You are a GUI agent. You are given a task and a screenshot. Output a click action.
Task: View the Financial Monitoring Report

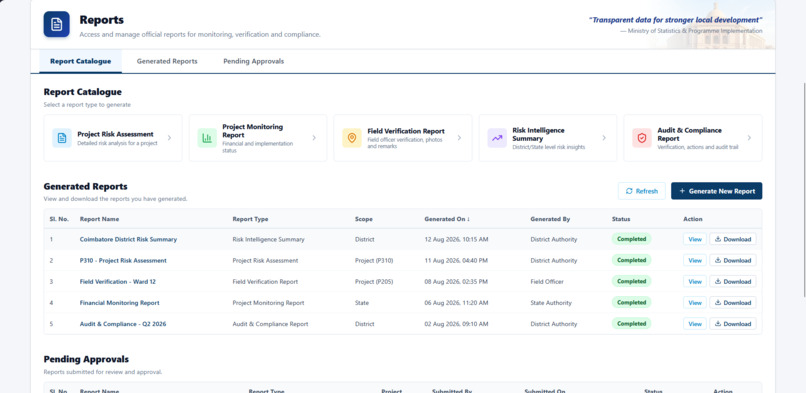click(695, 303)
